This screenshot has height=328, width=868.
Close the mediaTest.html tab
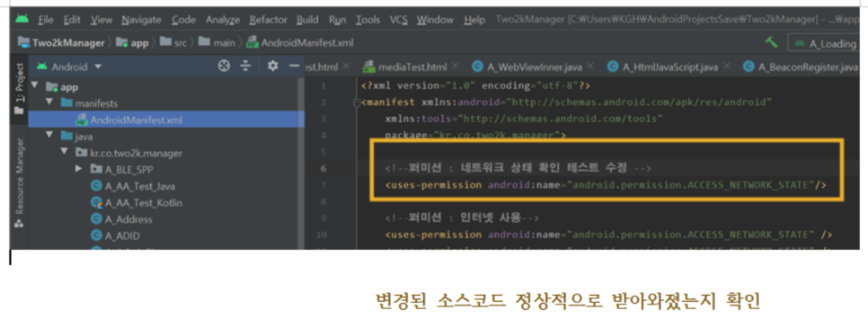pos(455,66)
